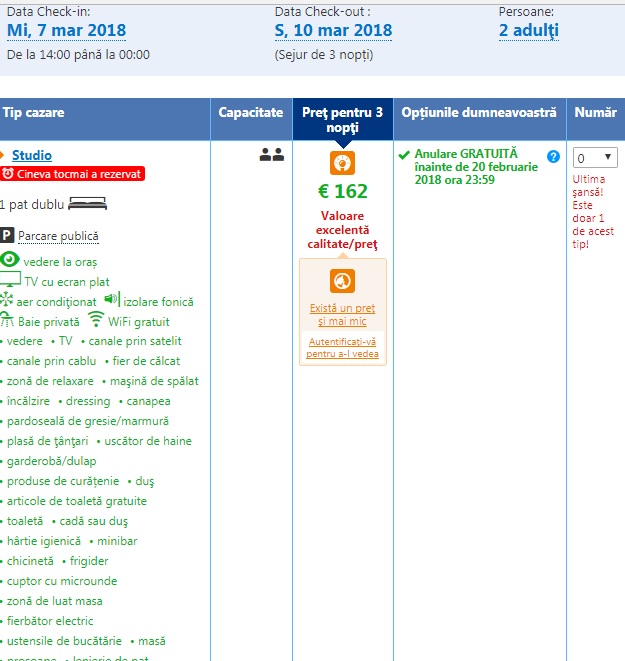Open check-out date S, 10 mar 2018
This screenshot has height=661, width=625.
(333, 30)
